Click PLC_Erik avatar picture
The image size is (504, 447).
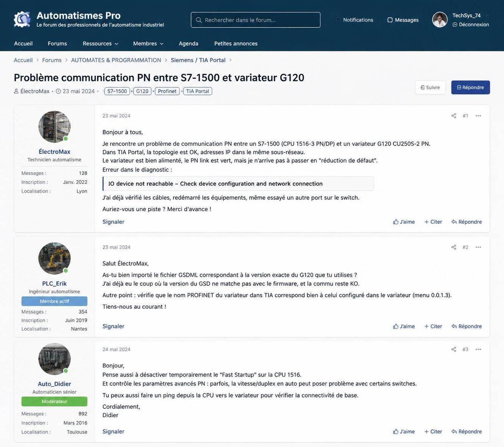[x=54, y=259]
